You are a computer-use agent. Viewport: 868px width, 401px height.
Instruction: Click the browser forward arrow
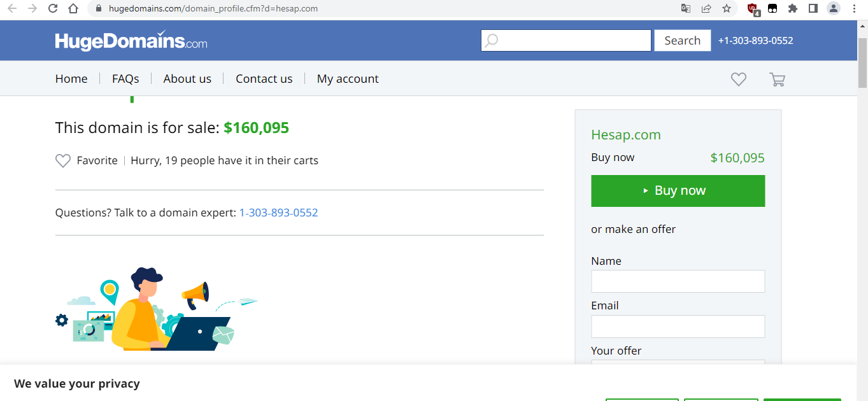pos(32,9)
